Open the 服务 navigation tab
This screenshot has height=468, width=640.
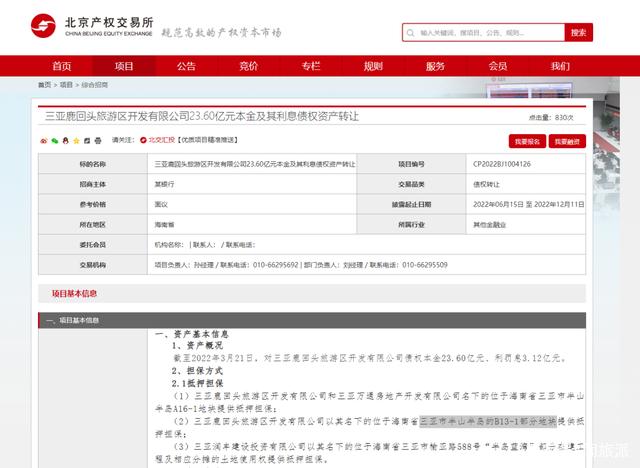[435, 66]
